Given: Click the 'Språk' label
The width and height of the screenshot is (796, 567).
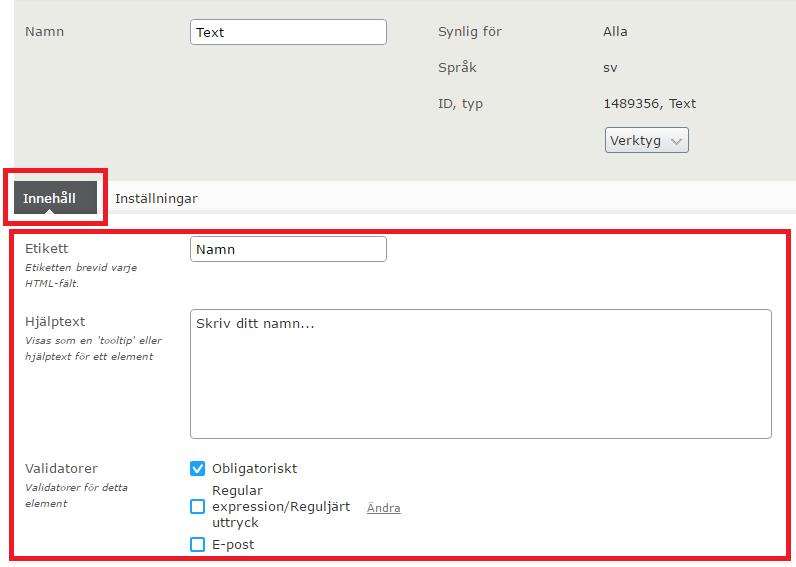Looking at the screenshot, I should pos(457,68).
